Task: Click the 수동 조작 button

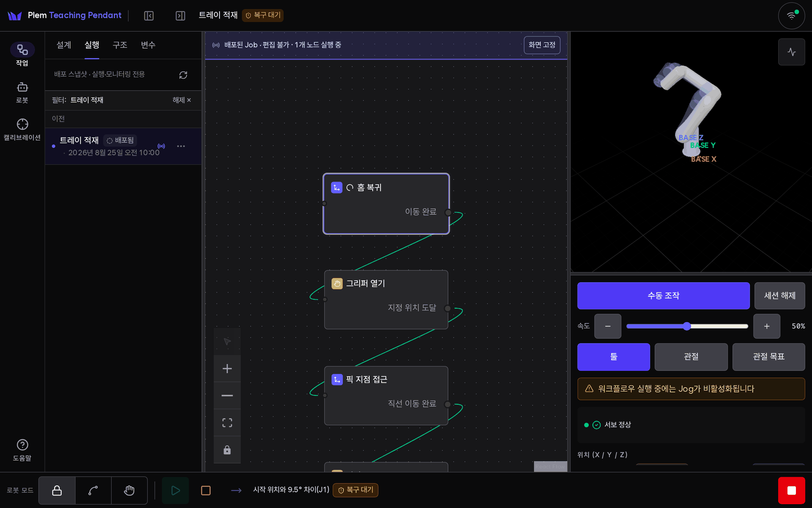Action: (x=663, y=296)
